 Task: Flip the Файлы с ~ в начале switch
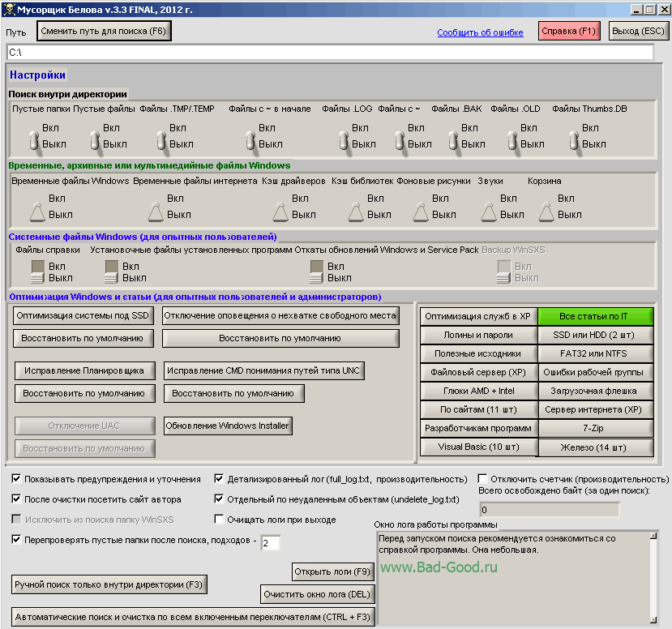click(250, 140)
